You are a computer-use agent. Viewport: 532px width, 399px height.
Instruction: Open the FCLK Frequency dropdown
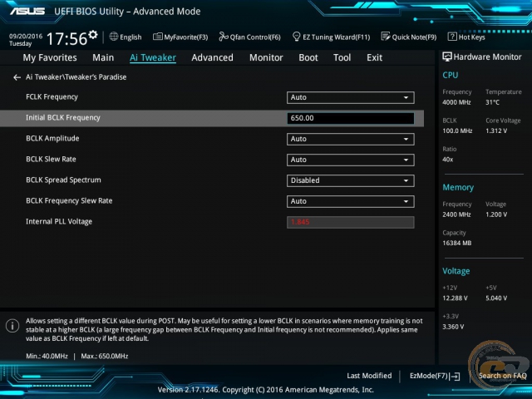coord(350,97)
